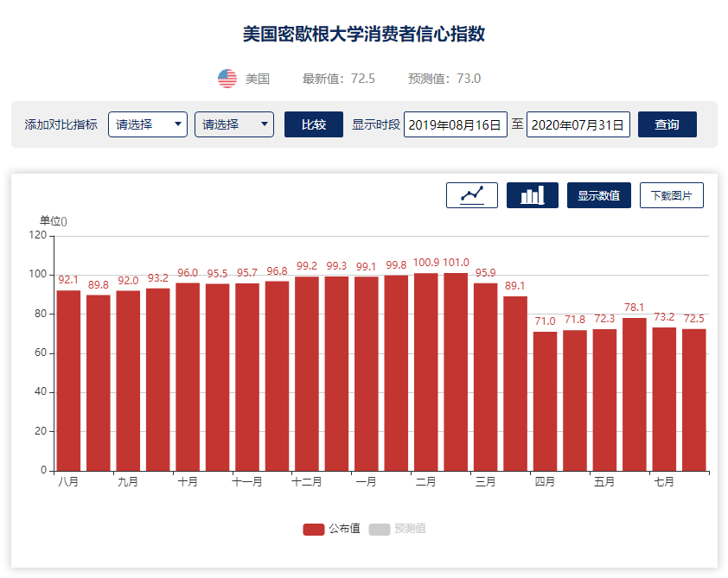
Task: Download chart via 下载图片 button
Action: click(671, 195)
